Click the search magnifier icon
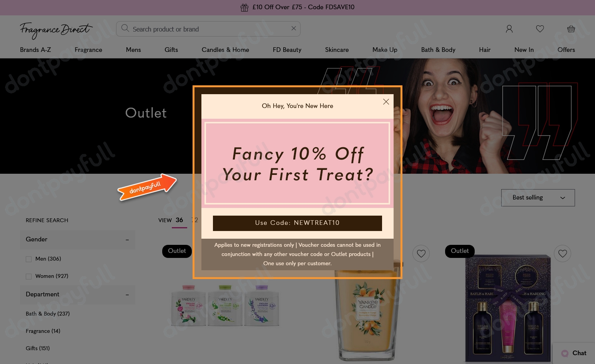The width and height of the screenshot is (595, 364). click(x=125, y=28)
